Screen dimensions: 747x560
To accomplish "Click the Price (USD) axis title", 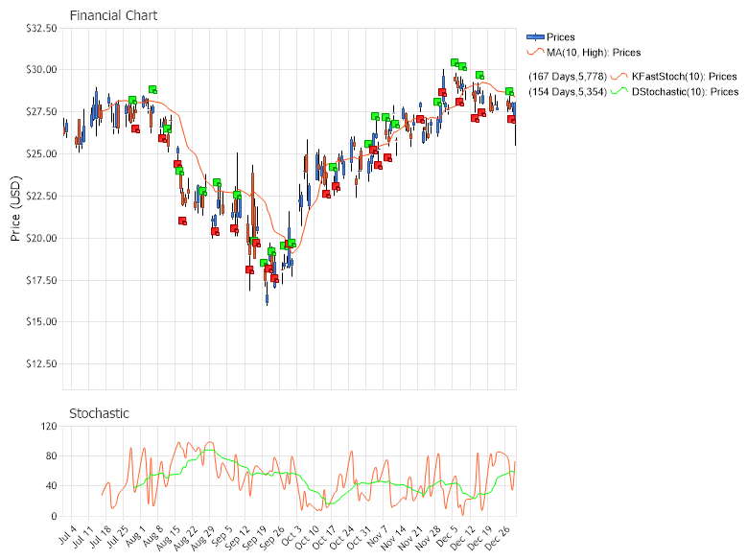I will [15, 208].
